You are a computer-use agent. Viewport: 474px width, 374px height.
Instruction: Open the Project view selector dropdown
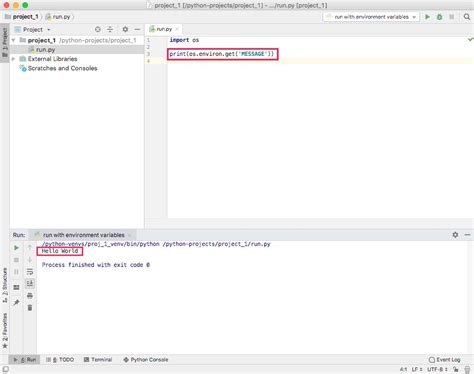coord(33,29)
